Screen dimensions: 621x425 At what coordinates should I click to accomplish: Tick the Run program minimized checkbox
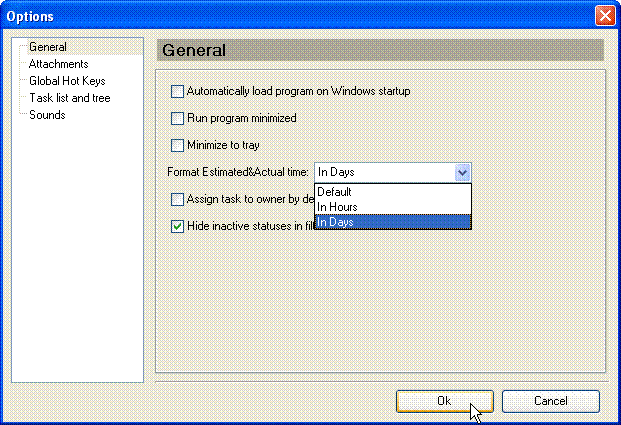point(178,118)
